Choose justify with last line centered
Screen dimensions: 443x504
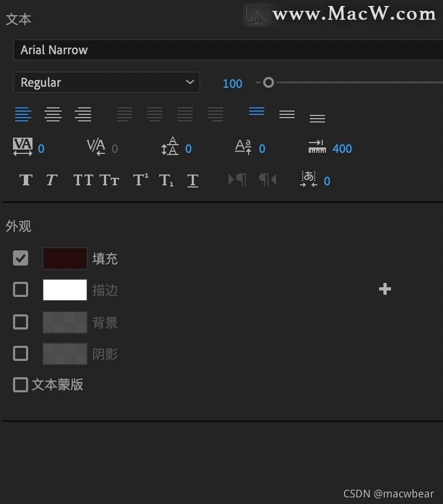click(155, 114)
